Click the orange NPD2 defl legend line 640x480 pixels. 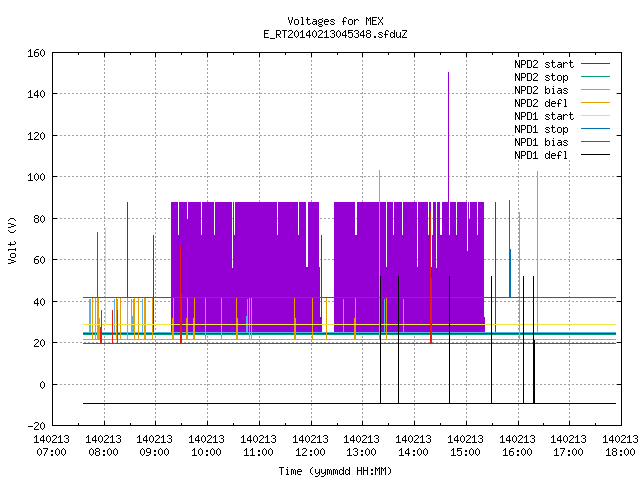point(596,102)
